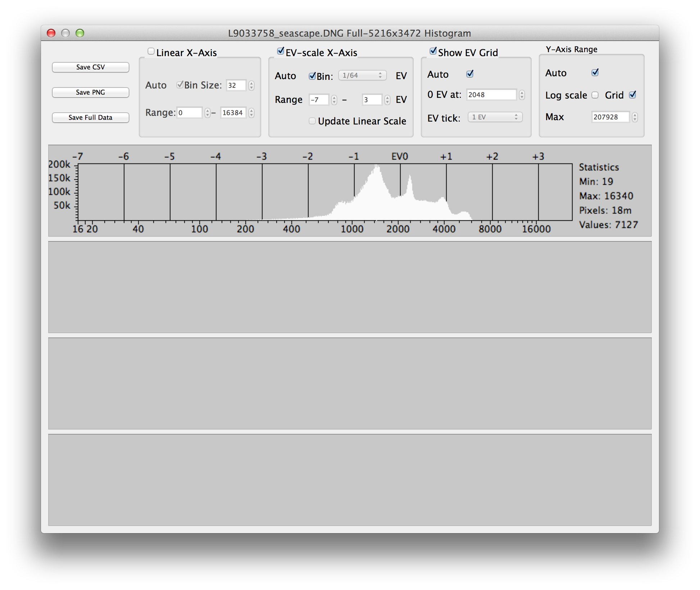The height and width of the screenshot is (590, 700).
Task: Toggle Auto checkbox in Y-Axis Range
Action: 595,73
